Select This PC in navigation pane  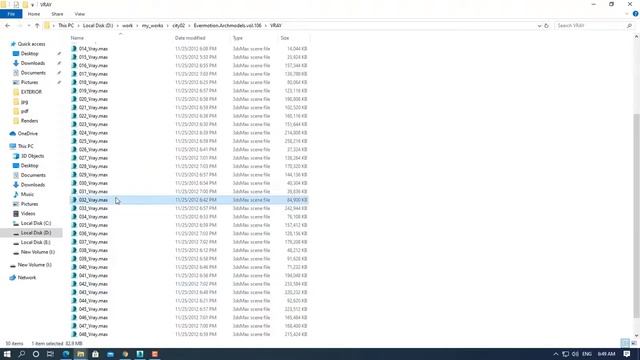pyautogui.click(x=25, y=146)
